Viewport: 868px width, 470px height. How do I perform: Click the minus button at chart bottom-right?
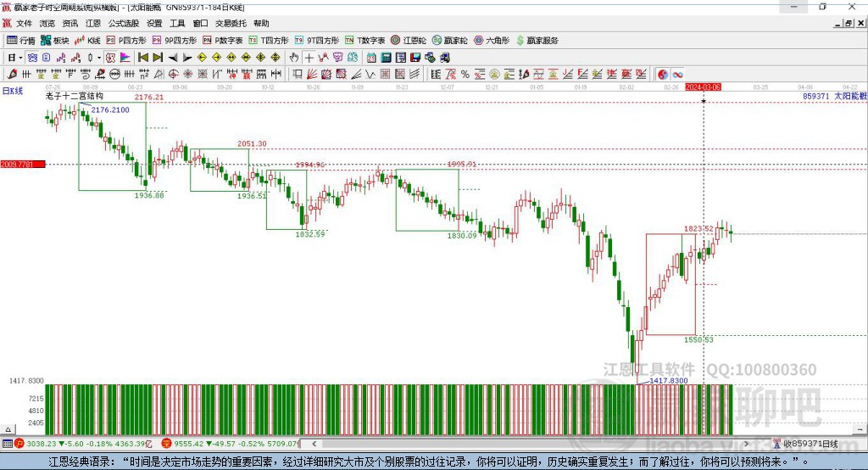point(860,429)
